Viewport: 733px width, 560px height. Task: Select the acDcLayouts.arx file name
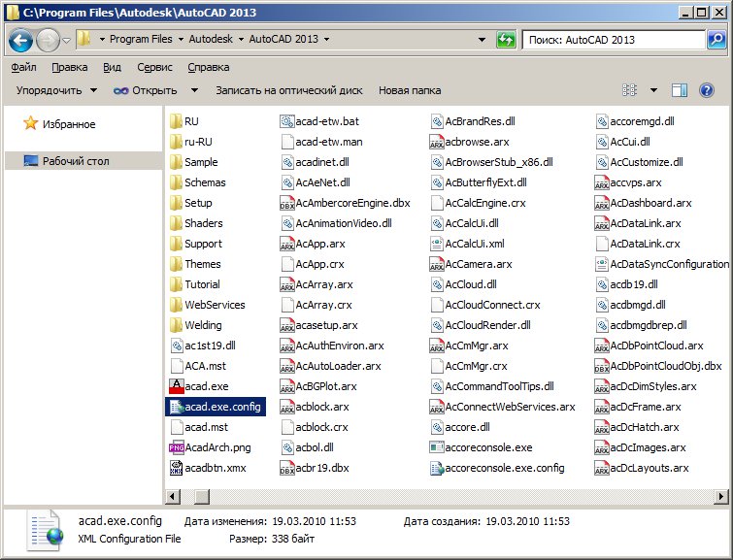[x=650, y=468]
